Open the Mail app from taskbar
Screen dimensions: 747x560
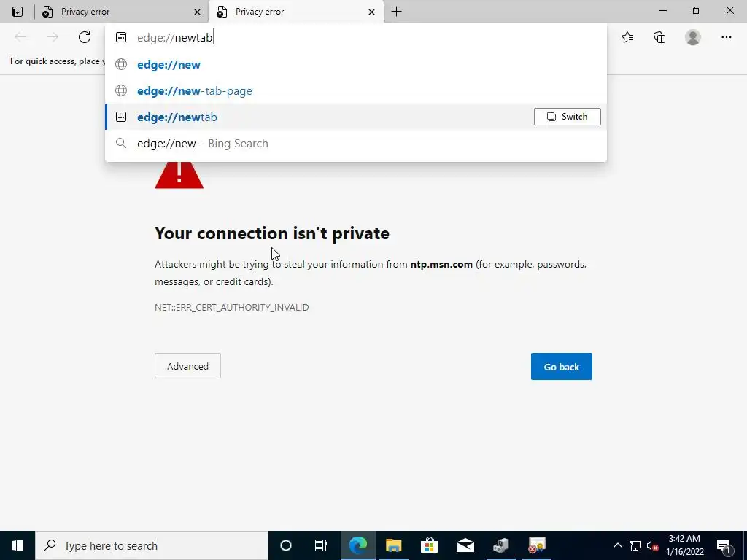pos(465,545)
